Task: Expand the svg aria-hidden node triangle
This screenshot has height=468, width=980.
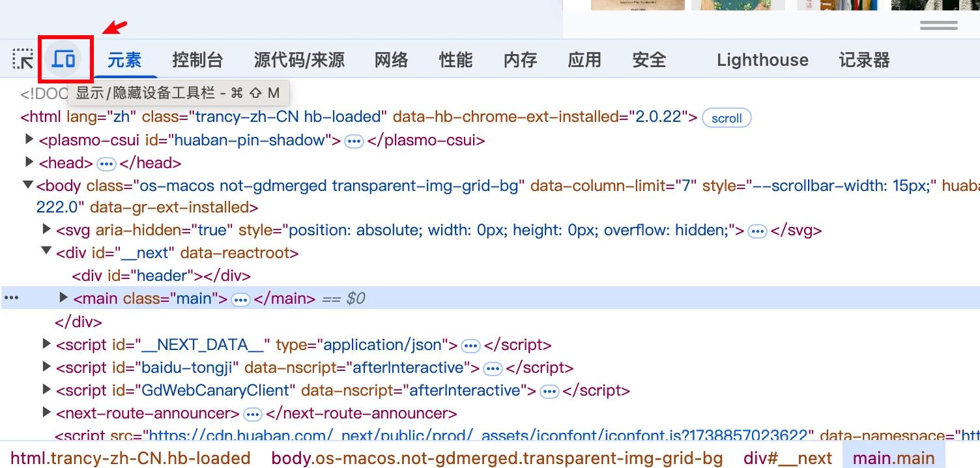Action: pyautogui.click(x=46, y=229)
